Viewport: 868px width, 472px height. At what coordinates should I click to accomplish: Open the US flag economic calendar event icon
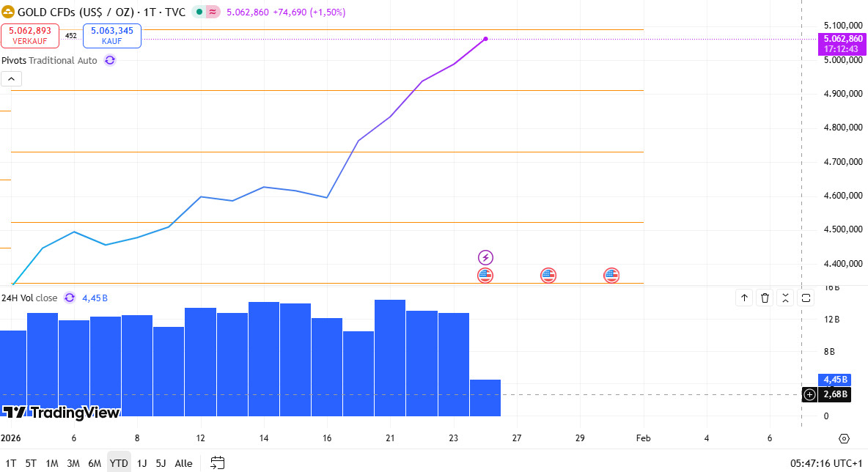[x=485, y=276]
